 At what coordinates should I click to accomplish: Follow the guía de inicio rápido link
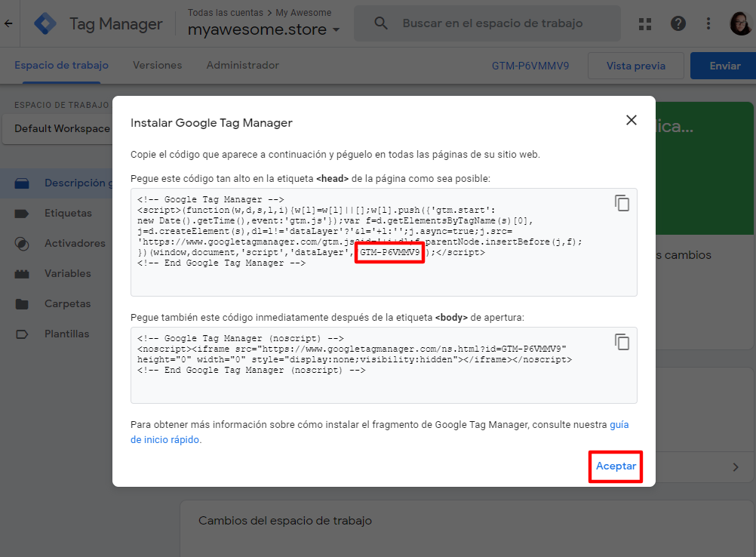click(165, 440)
